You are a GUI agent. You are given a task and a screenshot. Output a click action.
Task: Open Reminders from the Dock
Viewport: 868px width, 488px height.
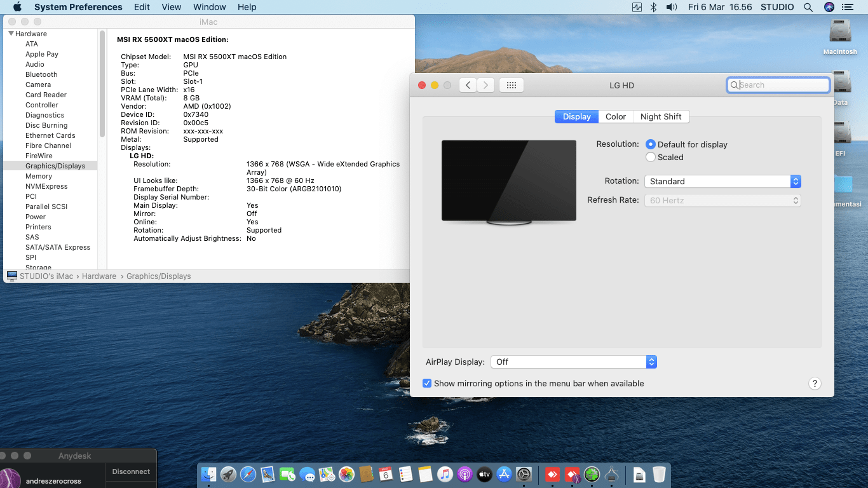(405, 474)
